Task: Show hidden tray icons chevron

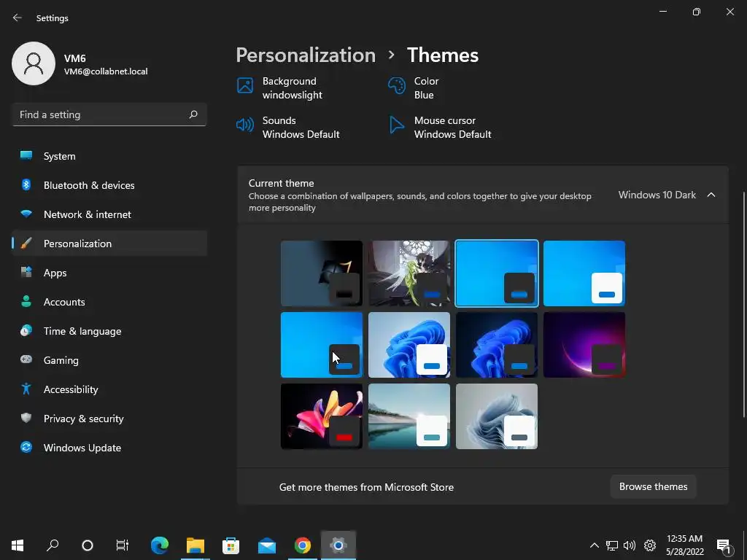Action: pyautogui.click(x=594, y=545)
